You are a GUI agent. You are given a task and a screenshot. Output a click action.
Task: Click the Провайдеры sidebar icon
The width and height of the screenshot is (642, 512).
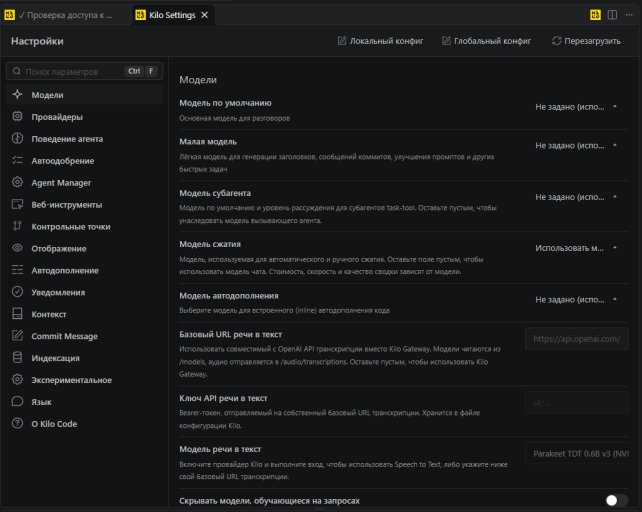[x=17, y=116]
